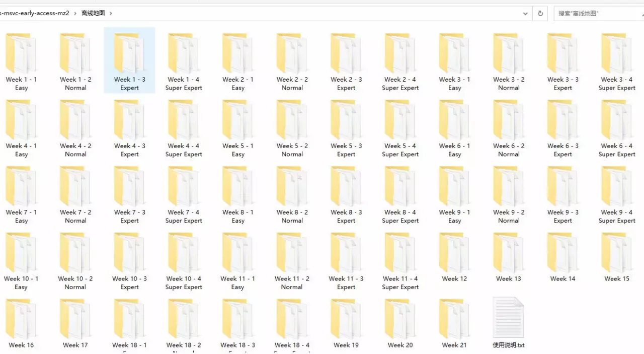Click the 离线地图 breadcrumb segment
644x354 pixels.
(93, 14)
